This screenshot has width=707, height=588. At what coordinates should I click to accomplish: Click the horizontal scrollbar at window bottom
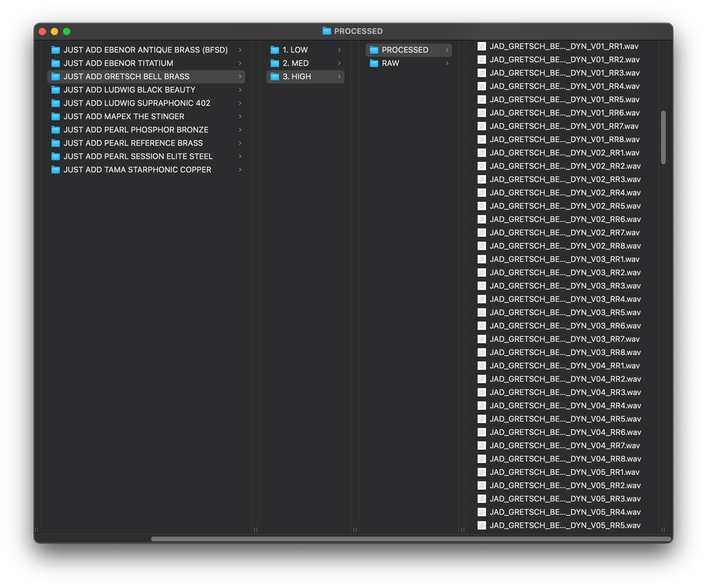click(411, 539)
